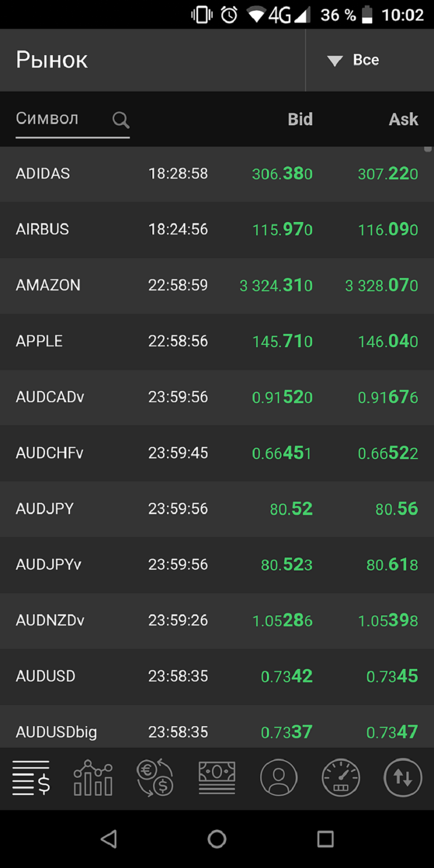Select the Ask column header
434x868 pixels.
403,119
